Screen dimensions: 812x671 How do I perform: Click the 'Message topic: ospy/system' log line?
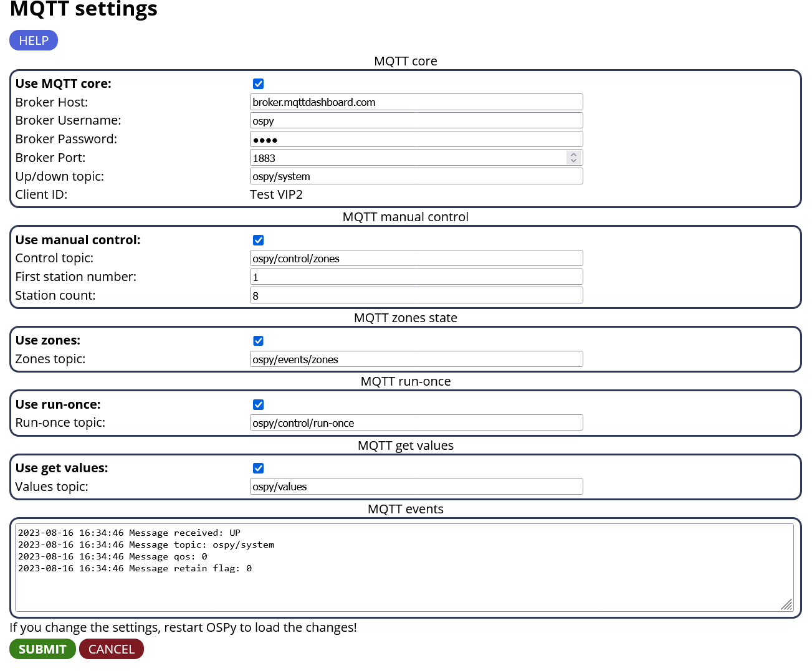[146, 545]
